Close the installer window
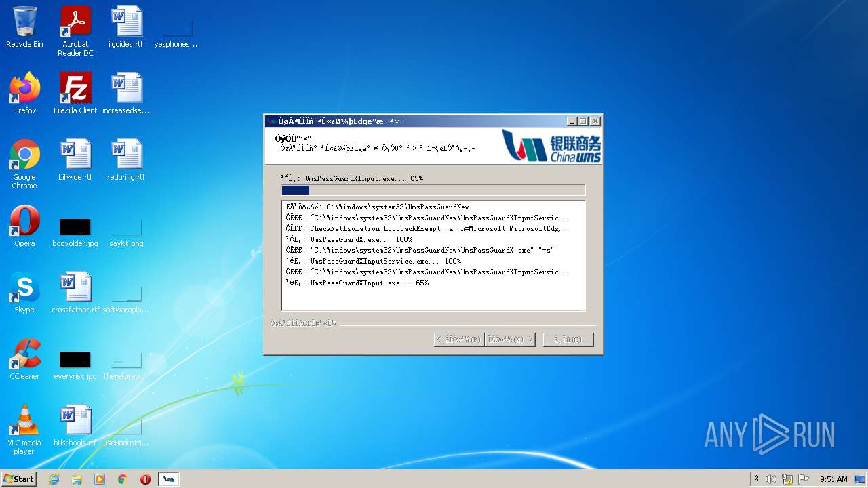 point(595,121)
